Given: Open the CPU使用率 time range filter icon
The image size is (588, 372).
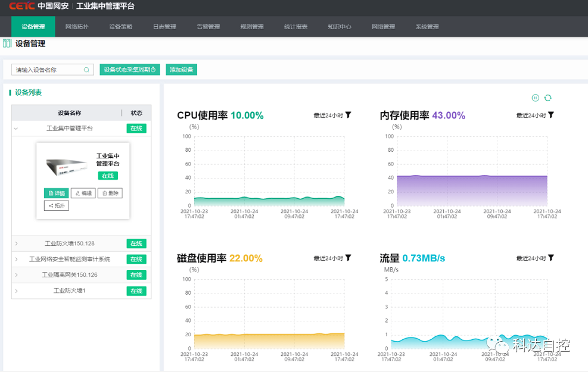Looking at the screenshot, I should pyautogui.click(x=348, y=116).
